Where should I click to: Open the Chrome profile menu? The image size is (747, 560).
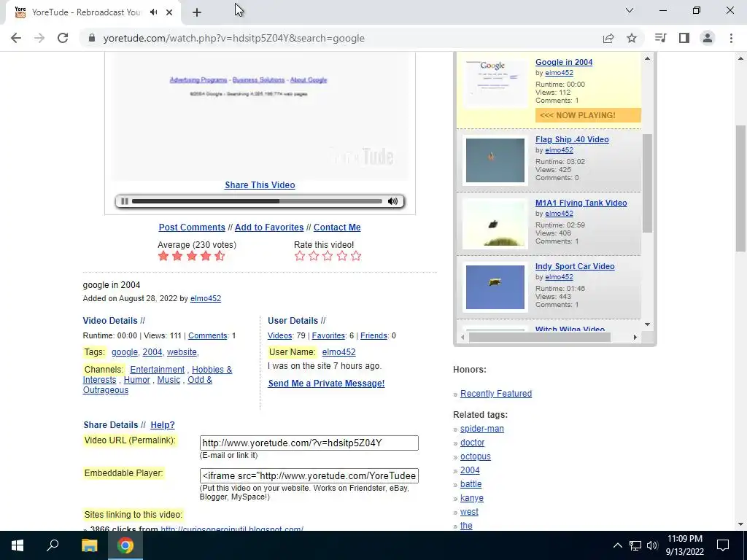point(708,38)
